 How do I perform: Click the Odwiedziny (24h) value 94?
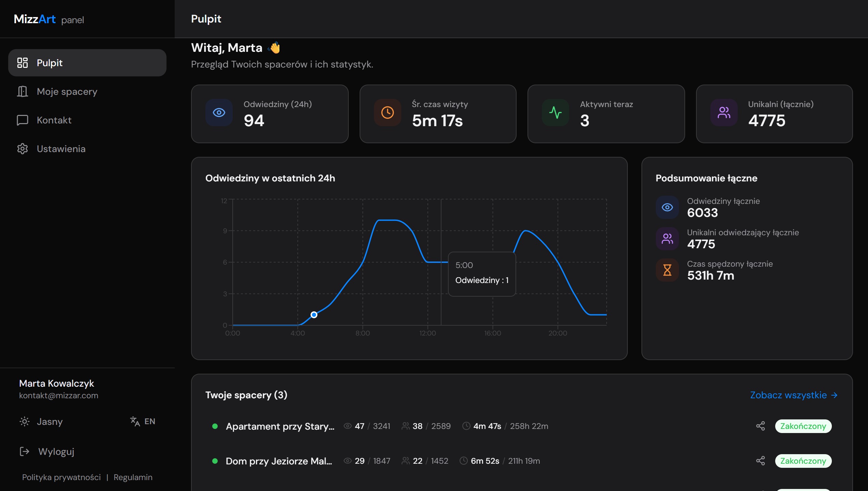[x=254, y=120]
